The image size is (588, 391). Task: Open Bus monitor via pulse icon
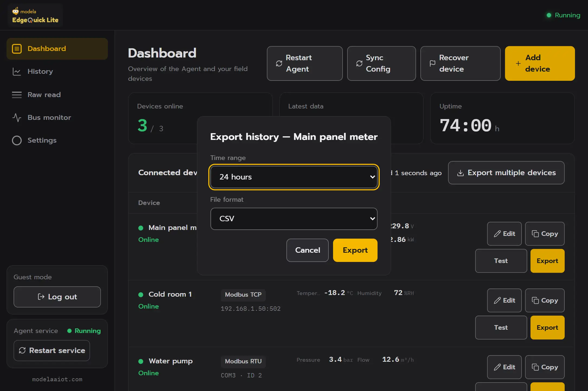[x=17, y=118]
